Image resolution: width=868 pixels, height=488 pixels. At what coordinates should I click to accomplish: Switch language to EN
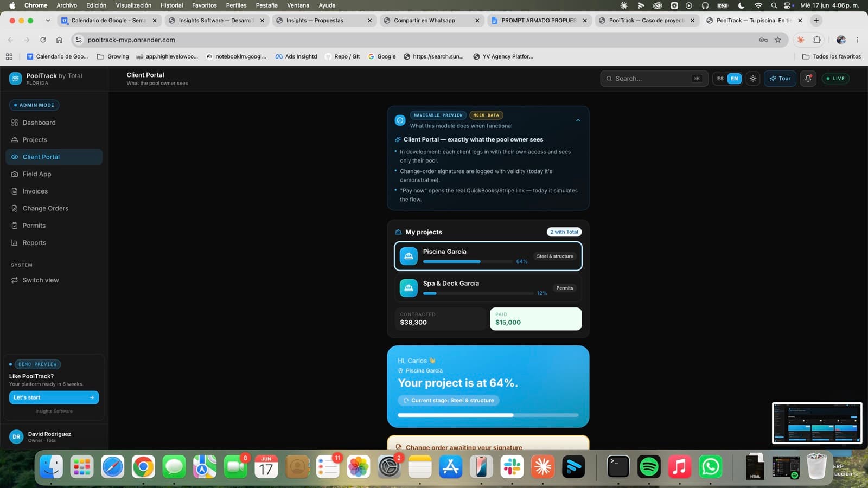pyautogui.click(x=734, y=79)
